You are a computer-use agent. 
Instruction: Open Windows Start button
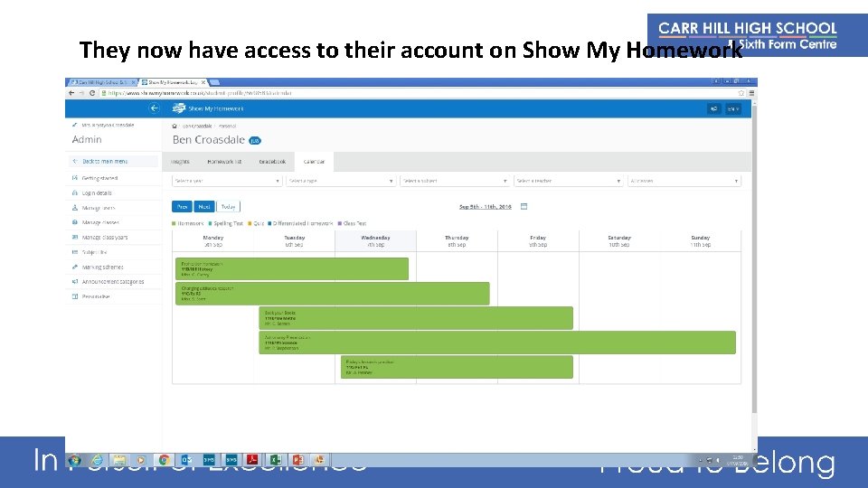[75, 460]
